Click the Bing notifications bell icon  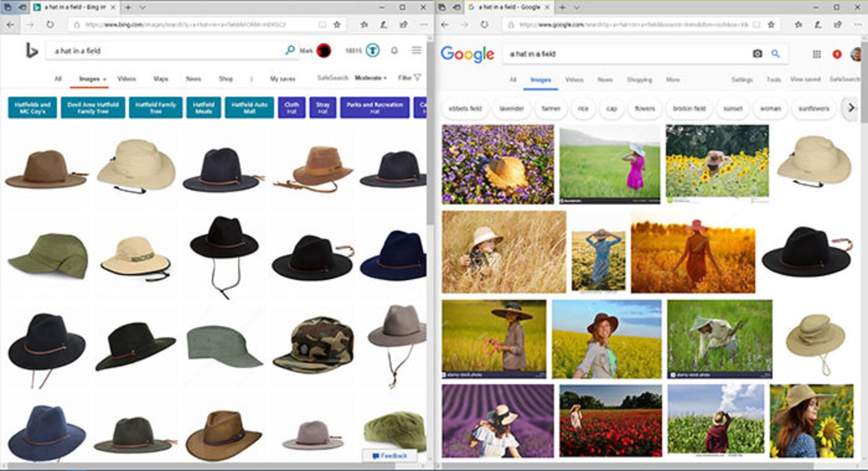pyautogui.click(x=394, y=51)
